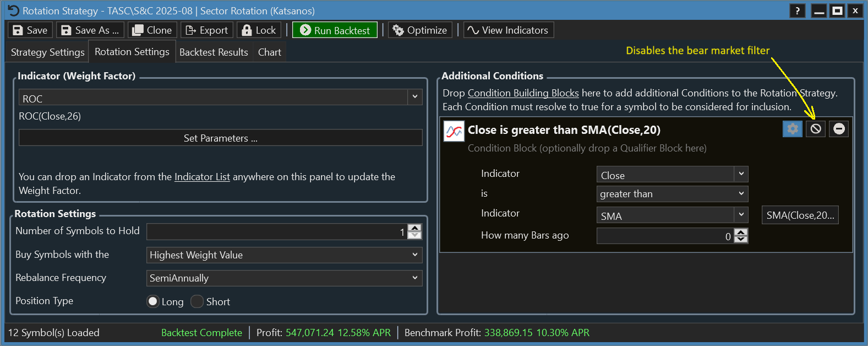This screenshot has height=346, width=868.
Task: Lock the strategy with the Lock button
Action: point(259,30)
